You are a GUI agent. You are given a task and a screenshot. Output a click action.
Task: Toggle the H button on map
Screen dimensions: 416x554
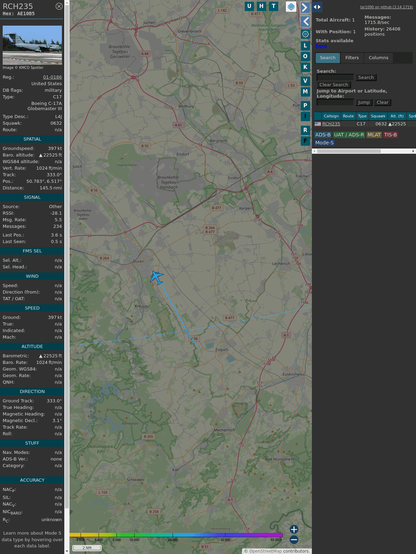[261, 6]
